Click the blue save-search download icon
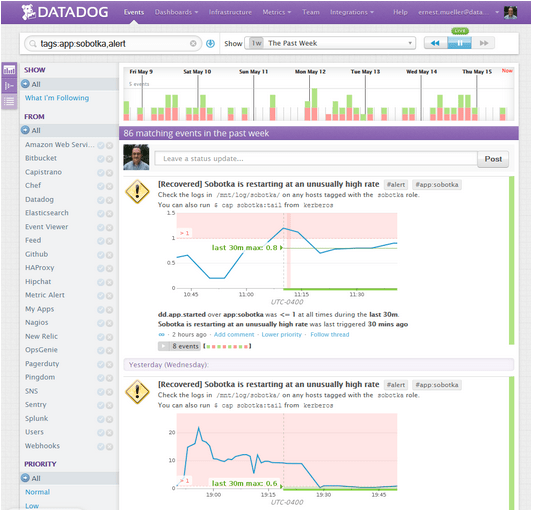 210,44
